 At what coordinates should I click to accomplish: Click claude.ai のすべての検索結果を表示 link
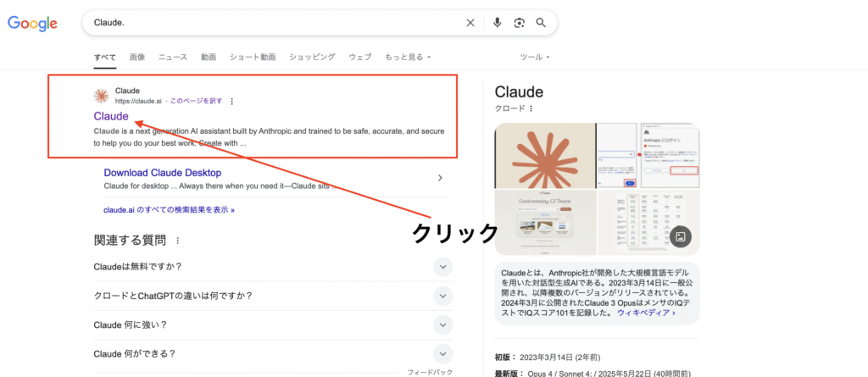click(169, 210)
